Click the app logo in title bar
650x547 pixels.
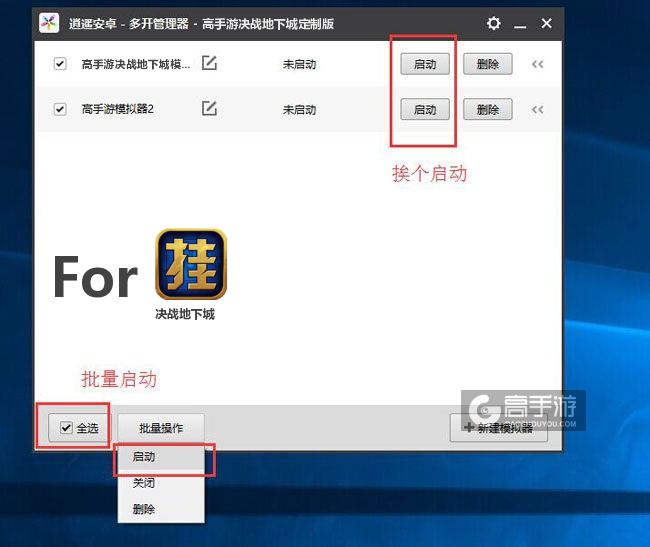tap(49, 23)
